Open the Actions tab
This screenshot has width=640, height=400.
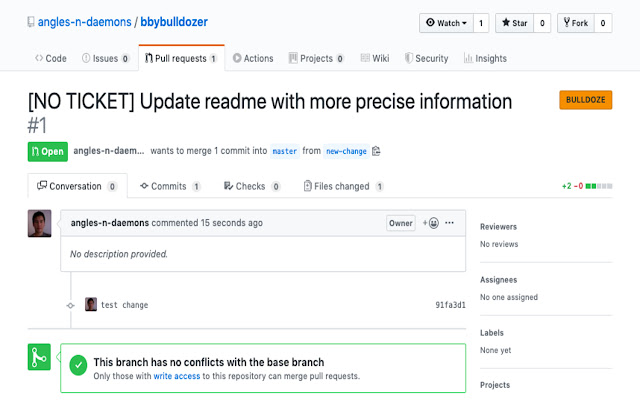pos(253,58)
